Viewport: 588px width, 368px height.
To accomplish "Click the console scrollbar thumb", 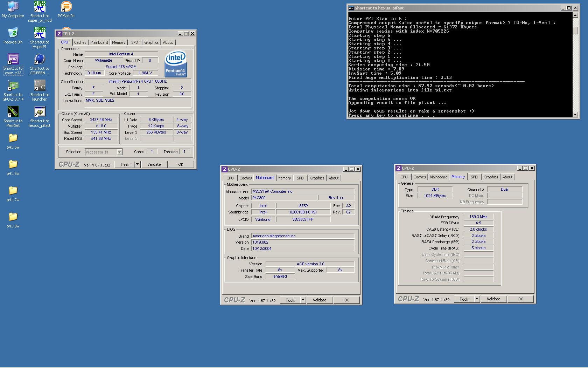I will click(575, 30).
